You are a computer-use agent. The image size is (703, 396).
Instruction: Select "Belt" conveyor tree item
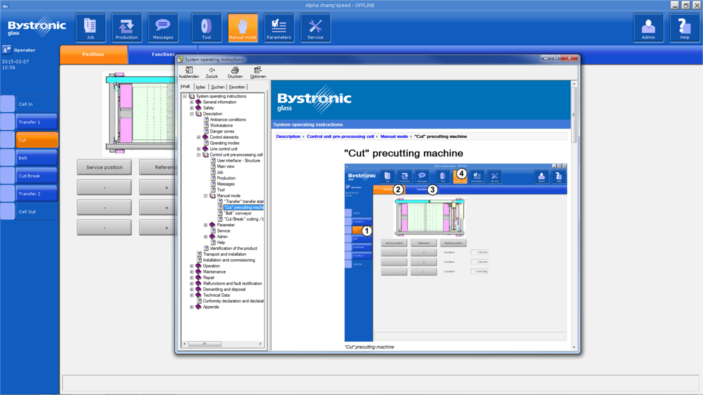tap(238, 213)
